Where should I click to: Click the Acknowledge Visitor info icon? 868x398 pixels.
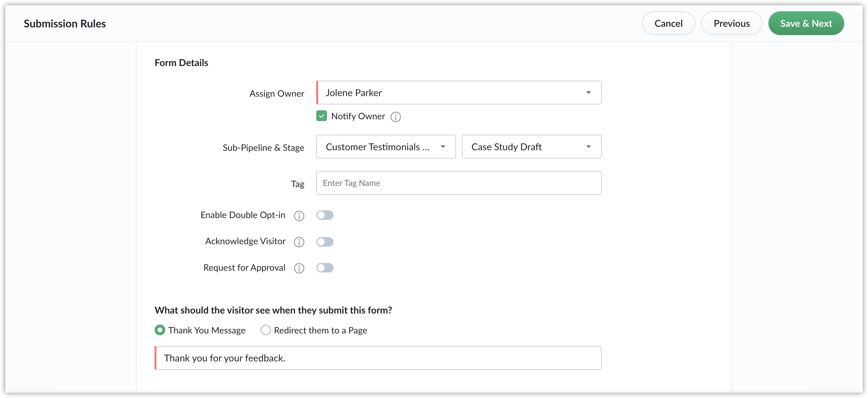(x=299, y=242)
